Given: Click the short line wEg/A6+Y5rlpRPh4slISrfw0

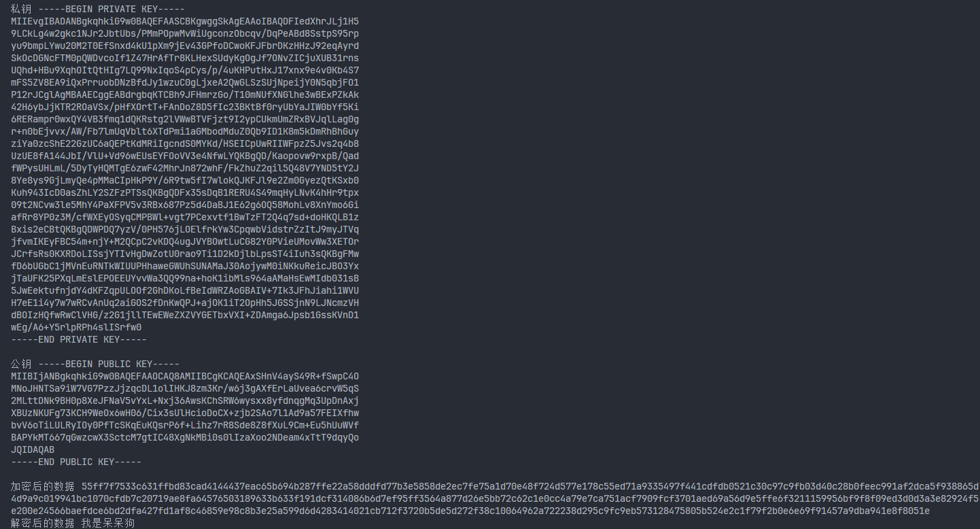Looking at the screenshot, I should [x=76, y=327].
